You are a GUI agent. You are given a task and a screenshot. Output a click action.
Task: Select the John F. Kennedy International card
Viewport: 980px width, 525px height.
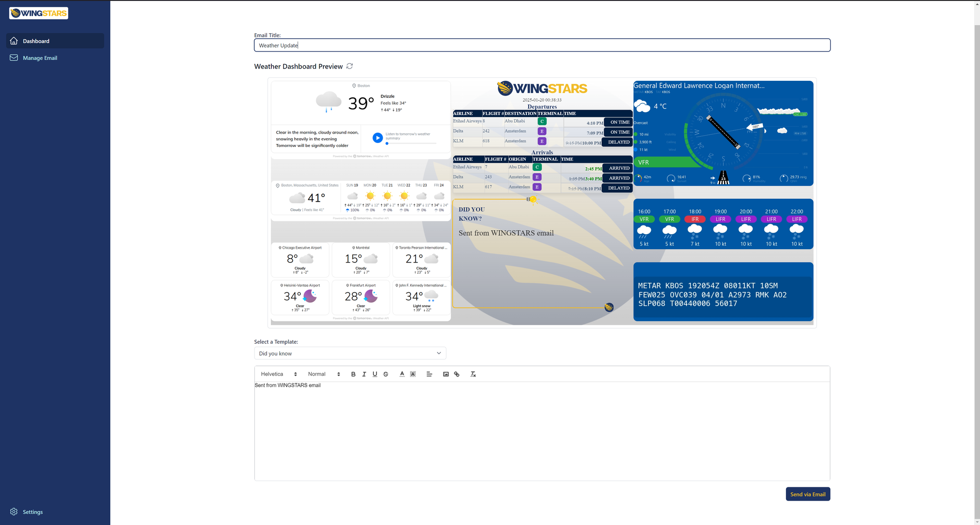point(421,297)
